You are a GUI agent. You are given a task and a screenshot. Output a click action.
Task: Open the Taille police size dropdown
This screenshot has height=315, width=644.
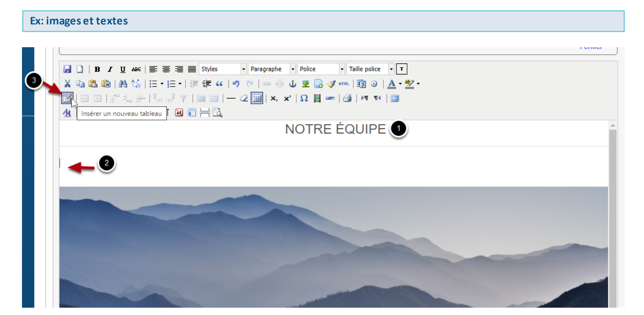tap(370, 69)
